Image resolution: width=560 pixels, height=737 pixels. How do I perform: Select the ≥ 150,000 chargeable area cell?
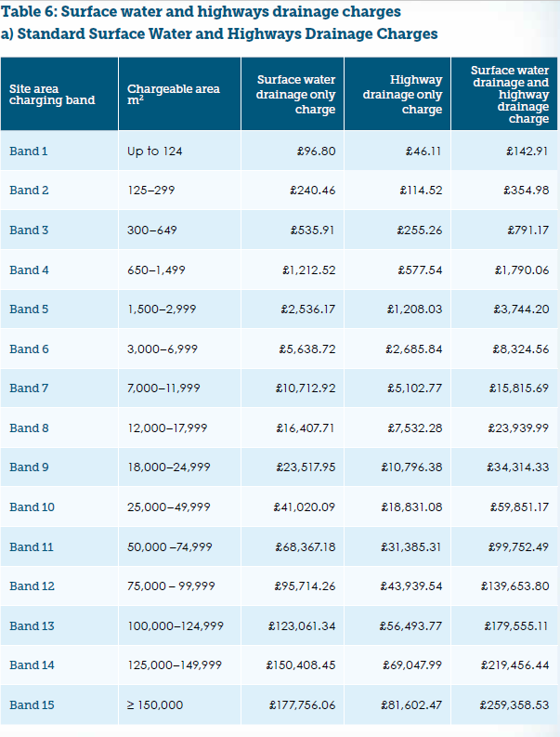pyautogui.click(x=155, y=705)
